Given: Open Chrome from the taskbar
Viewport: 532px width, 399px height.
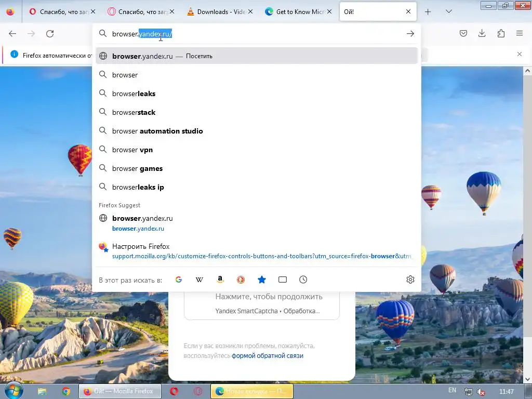Looking at the screenshot, I should coord(66,392).
